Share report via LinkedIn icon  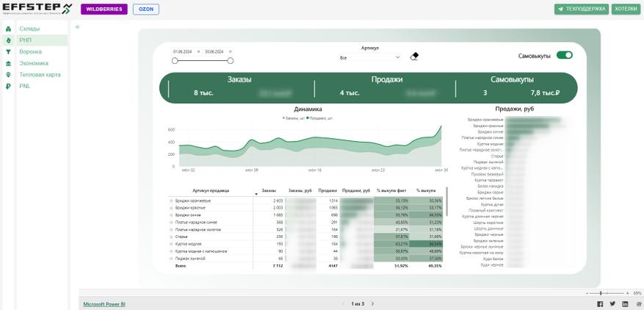(x=625, y=304)
